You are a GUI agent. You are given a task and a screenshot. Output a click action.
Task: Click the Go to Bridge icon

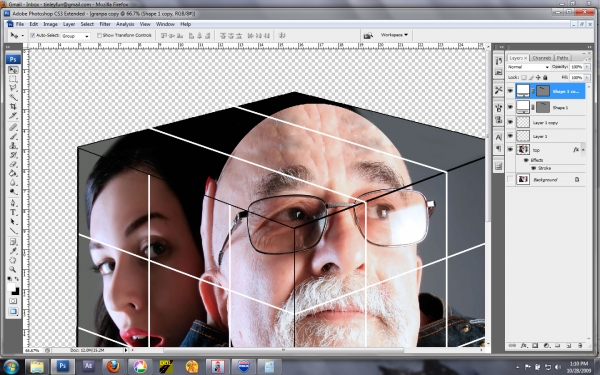click(x=368, y=35)
